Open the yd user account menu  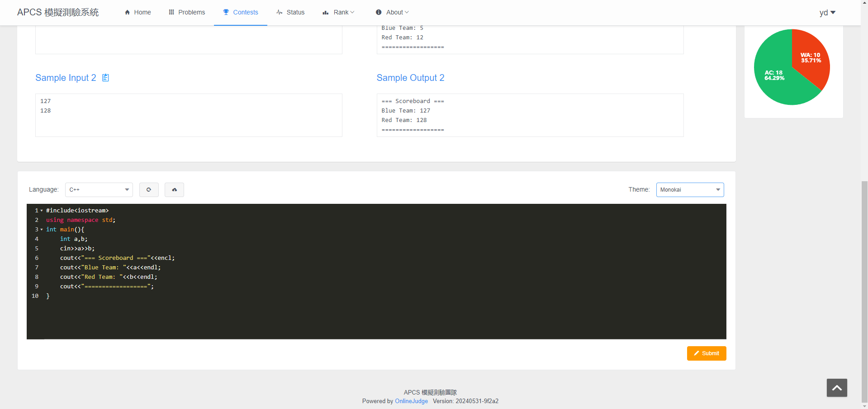pyautogui.click(x=827, y=13)
